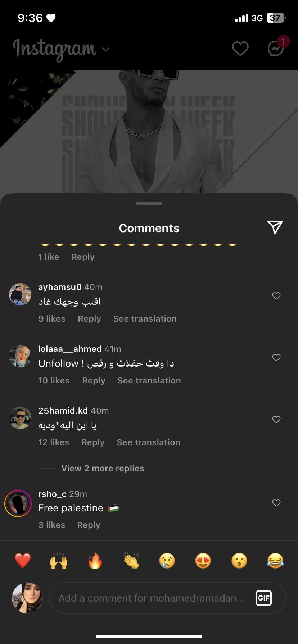
Task: Like the comment by ayhamsu0
Action: [276, 296]
